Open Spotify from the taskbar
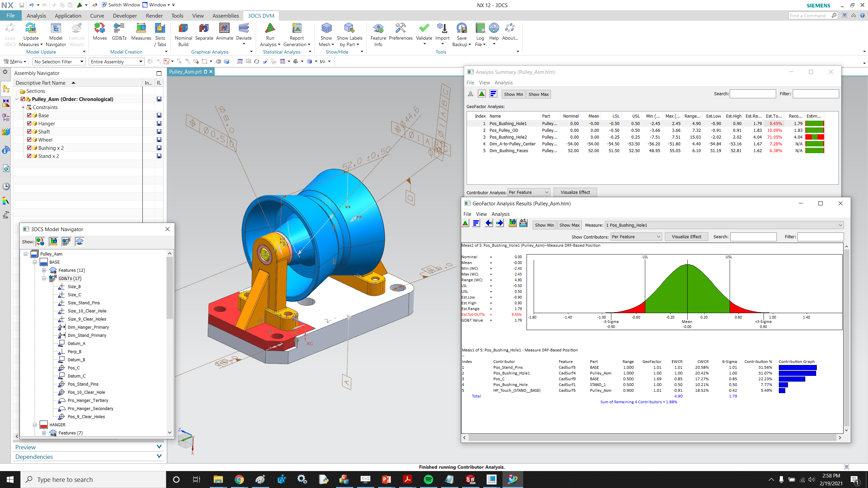This screenshot has width=868, height=488. tap(428, 479)
